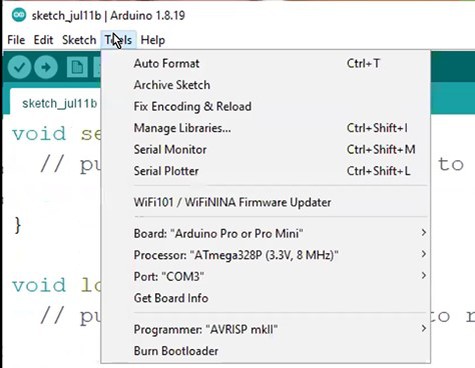This screenshot has width=475, height=368.
Task: Open the Edit menu
Action: coord(43,40)
